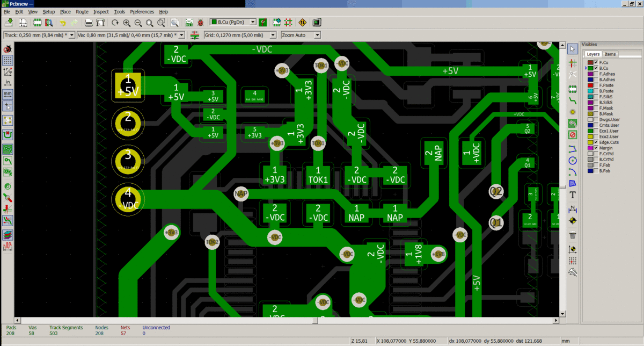The image size is (644, 346).
Task: Run design rules check bug icon
Action: pos(201,23)
